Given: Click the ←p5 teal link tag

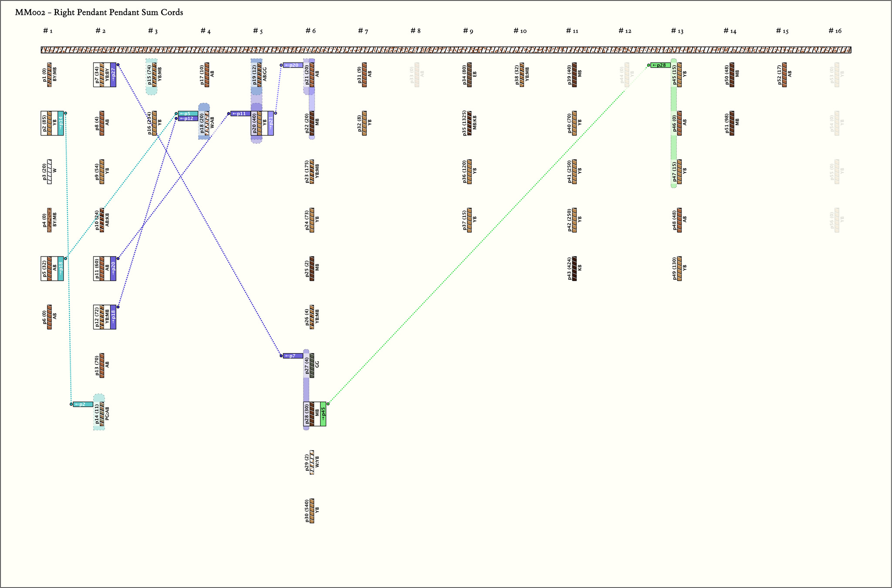Looking at the screenshot, I should pyautogui.click(x=188, y=114).
